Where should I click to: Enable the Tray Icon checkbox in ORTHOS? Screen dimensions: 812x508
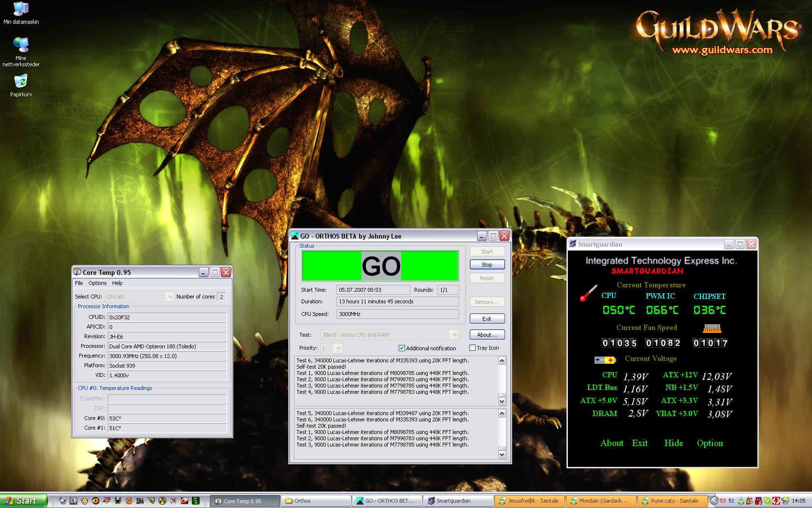tap(472, 348)
